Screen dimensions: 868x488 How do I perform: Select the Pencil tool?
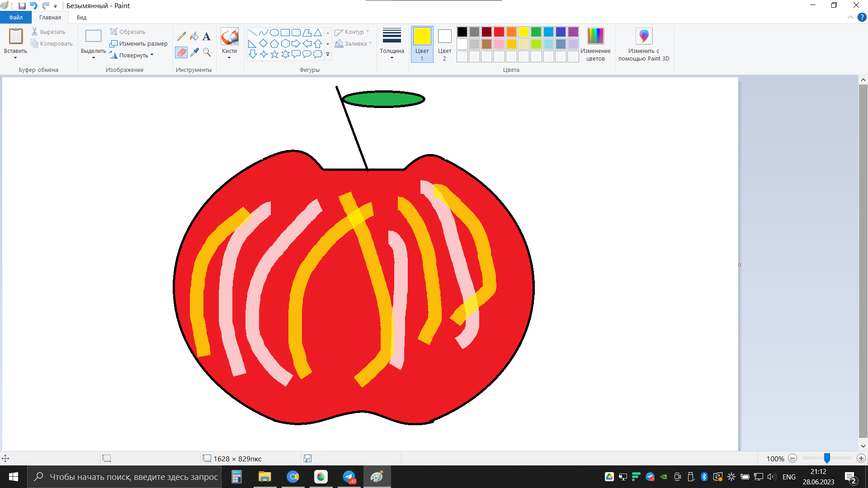[x=182, y=37]
